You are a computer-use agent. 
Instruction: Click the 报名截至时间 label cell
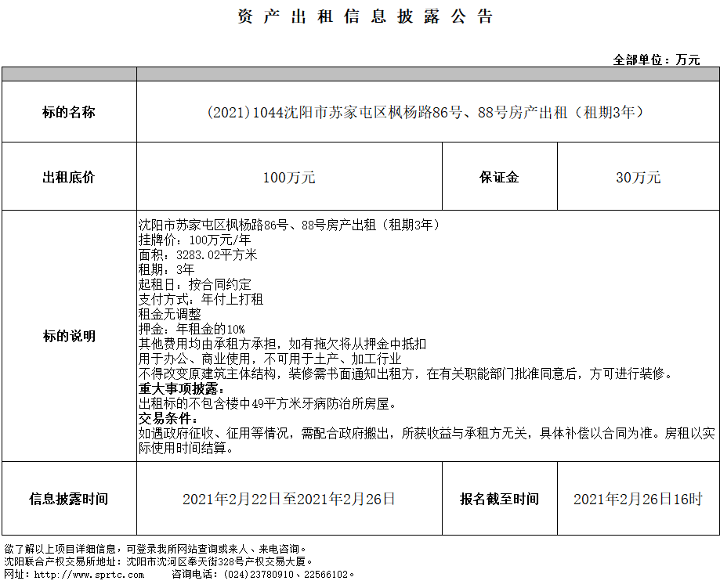[x=499, y=499]
